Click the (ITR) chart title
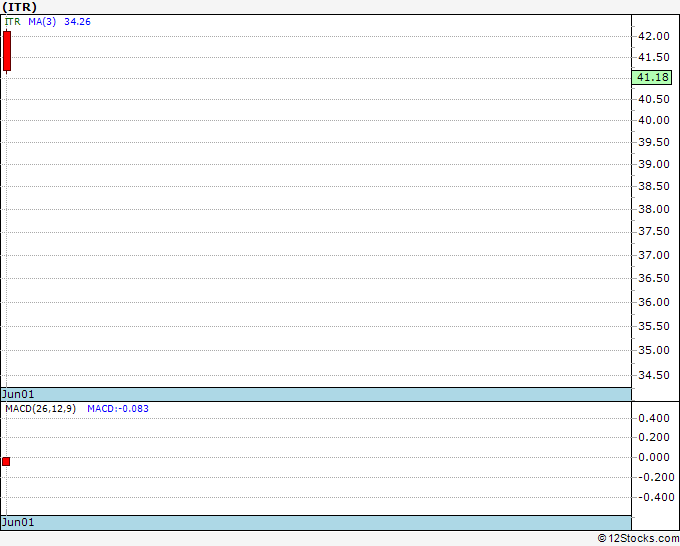Screen dimensions: 680x546 pyautogui.click(x=20, y=7)
